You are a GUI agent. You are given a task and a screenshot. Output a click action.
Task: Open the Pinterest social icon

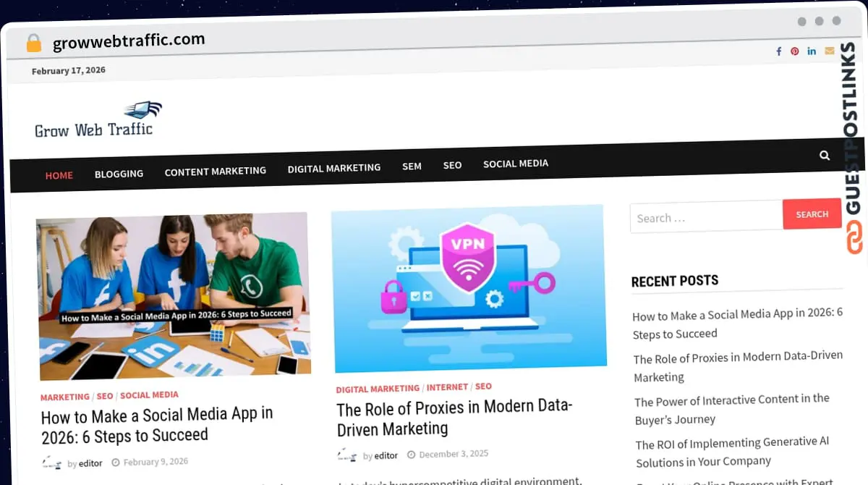[x=794, y=51]
